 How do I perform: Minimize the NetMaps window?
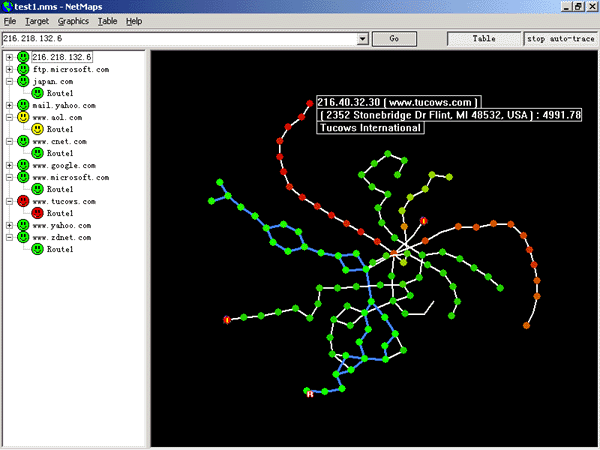(566, 7)
